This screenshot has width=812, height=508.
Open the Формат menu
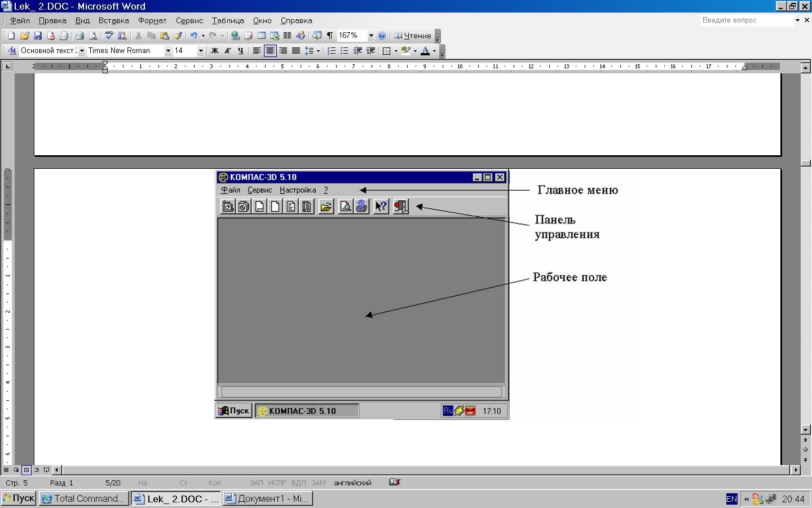click(x=152, y=20)
